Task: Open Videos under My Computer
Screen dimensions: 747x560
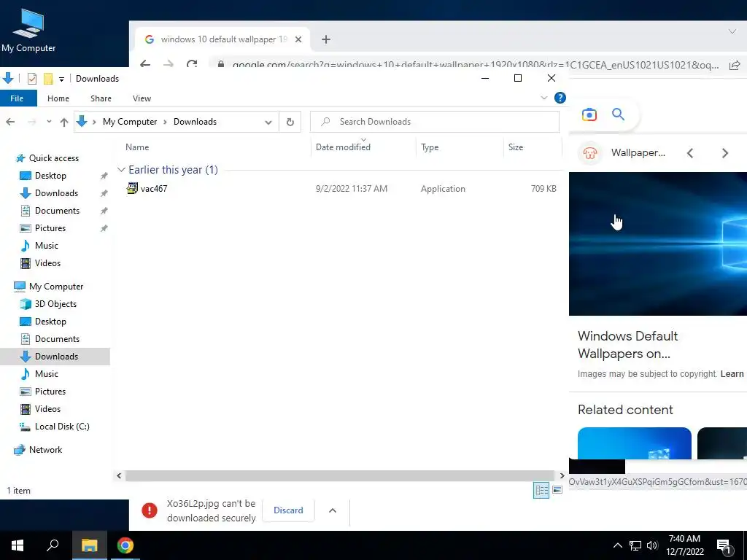Action: 47,409
